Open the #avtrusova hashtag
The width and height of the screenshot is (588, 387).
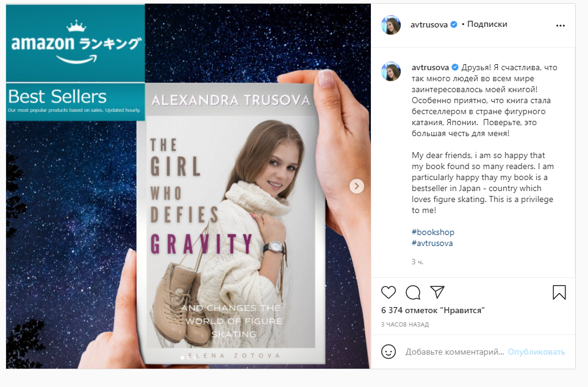point(432,243)
